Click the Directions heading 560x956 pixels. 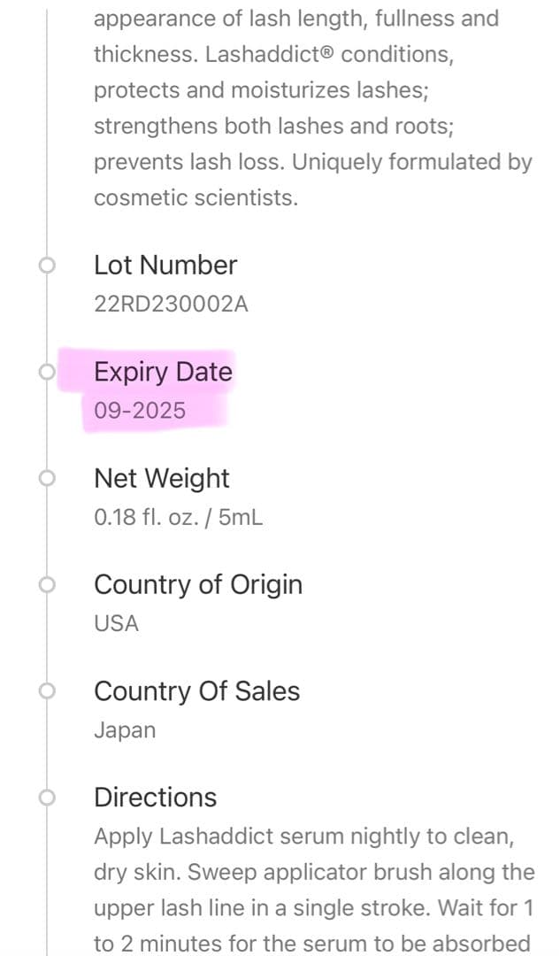(x=155, y=797)
